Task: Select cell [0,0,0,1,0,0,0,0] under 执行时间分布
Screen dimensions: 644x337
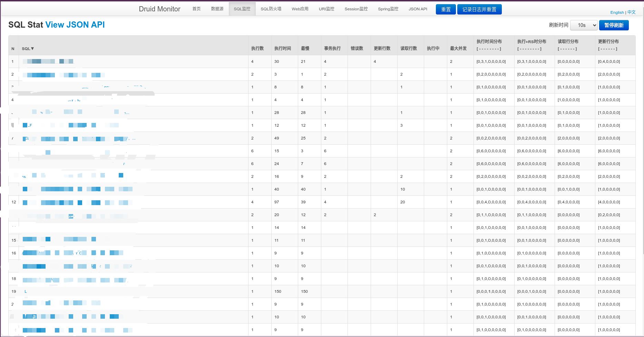Action: 491,291
